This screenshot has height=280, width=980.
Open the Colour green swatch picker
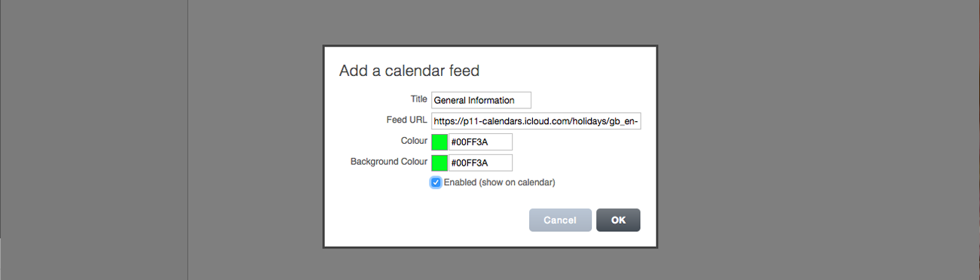click(x=439, y=142)
